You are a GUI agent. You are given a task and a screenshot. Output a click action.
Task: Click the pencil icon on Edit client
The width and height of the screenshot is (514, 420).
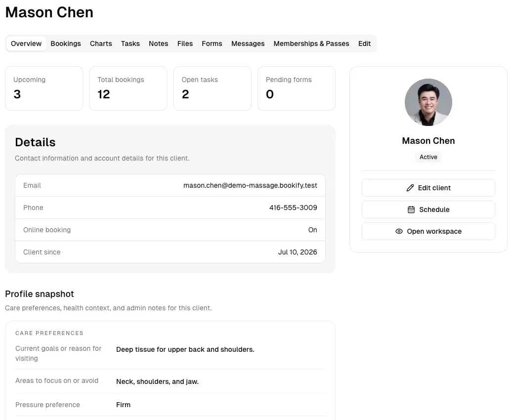coord(410,188)
